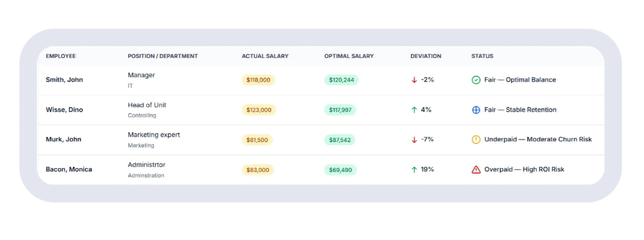The image size is (644, 240).
Task: Click the yellow exclamation Underpaid warning icon
Action: (476, 139)
